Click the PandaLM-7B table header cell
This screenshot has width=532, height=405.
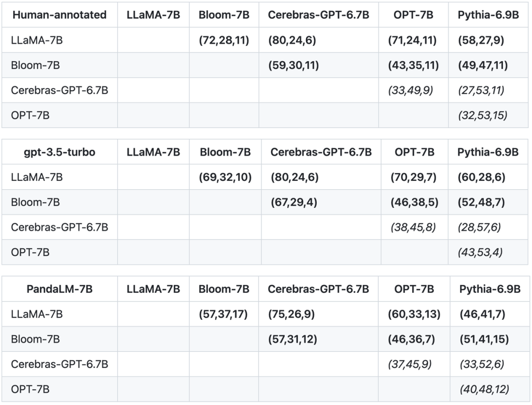pos(60,289)
